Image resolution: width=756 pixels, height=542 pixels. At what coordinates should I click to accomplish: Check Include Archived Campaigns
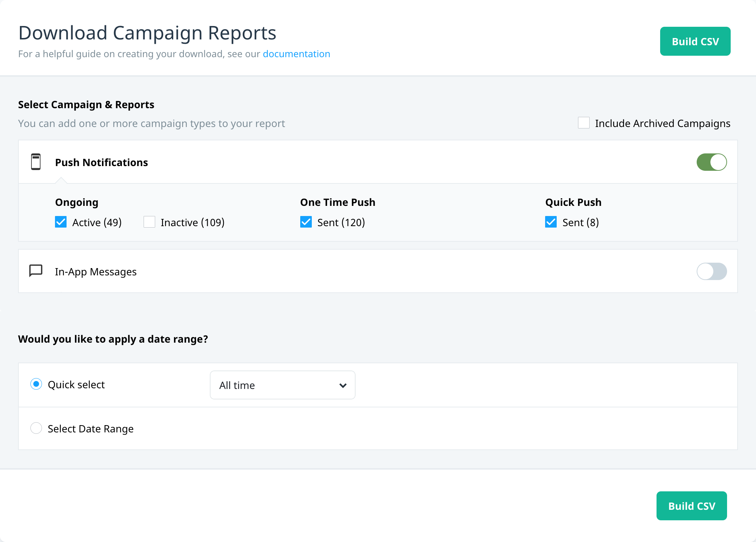tap(584, 123)
